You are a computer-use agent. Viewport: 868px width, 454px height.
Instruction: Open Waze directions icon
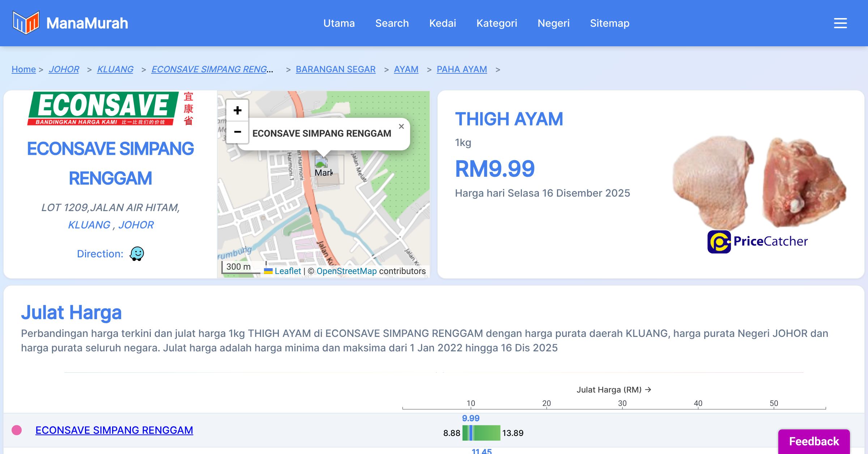(137, 254)
